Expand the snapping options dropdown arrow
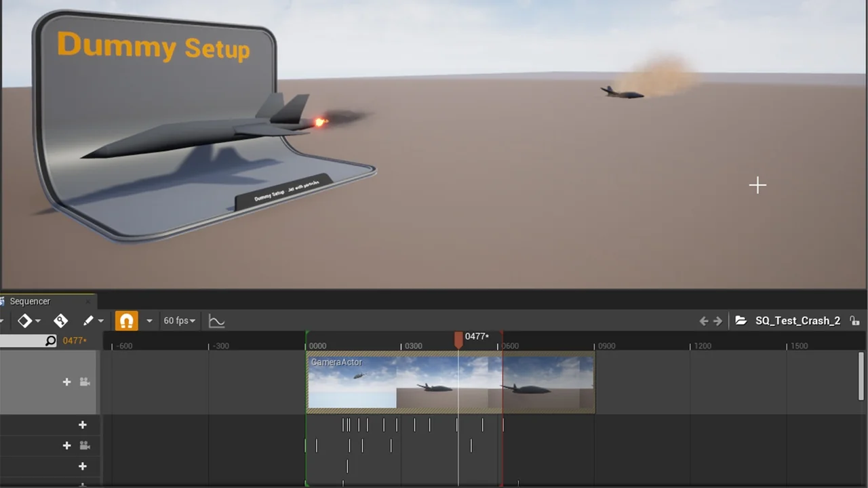The image size is (868, 488). tap(149, 321)
